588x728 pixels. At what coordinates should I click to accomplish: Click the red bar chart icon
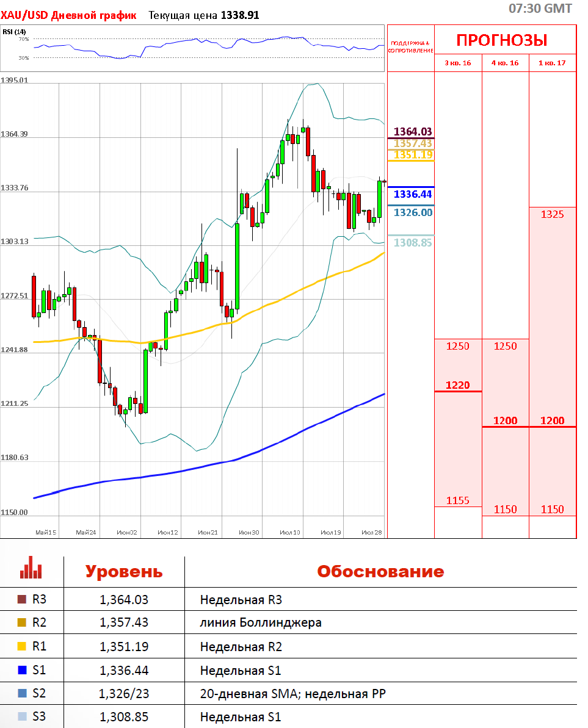[31, 568]
